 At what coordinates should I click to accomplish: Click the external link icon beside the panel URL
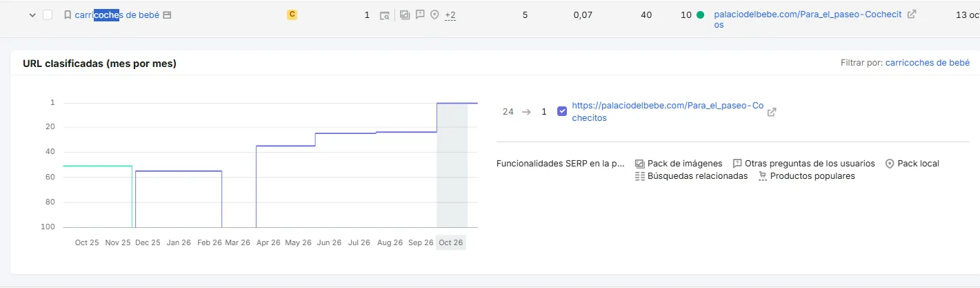point(772,112)
